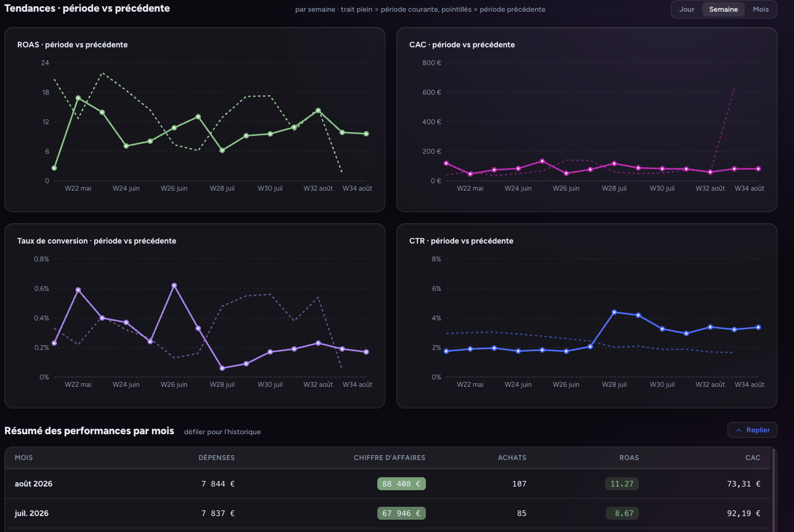Click the table vertical scrollbar
The image size is (794, 532).
[774, 489]
